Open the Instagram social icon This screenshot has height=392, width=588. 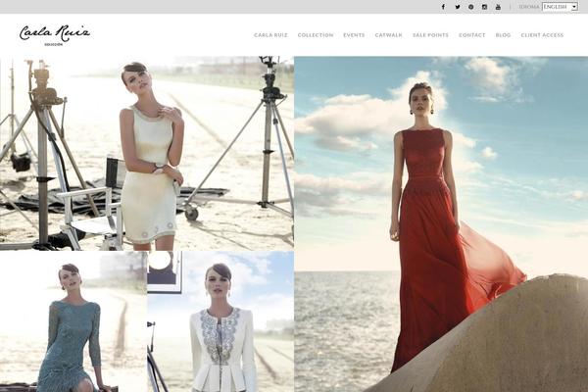coord(484,7)
